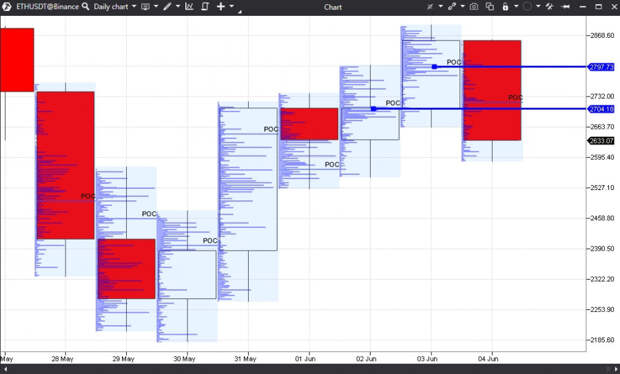Image resolution: width=620 pixels, height=374 pixels.
Task: Click the ETHUSDT@Binance instrument name
Action: pyautogui.click(x=47, y=7)
